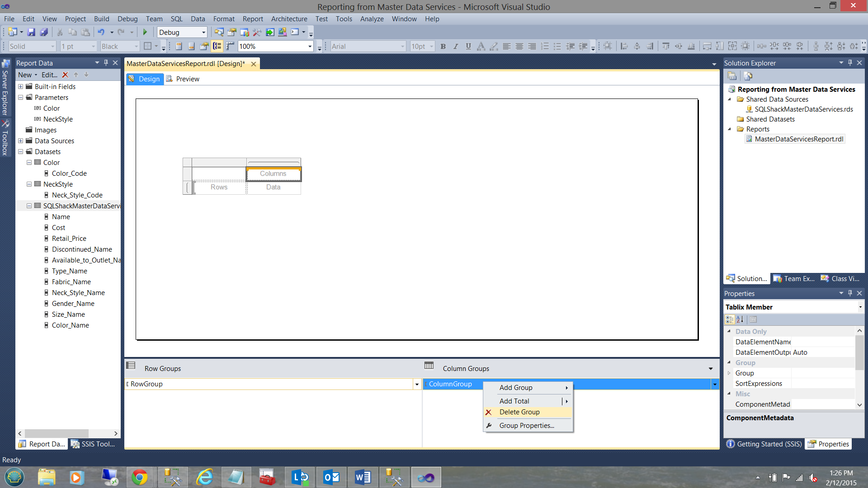Open the Debug configuration dropdown

(203, 32)
